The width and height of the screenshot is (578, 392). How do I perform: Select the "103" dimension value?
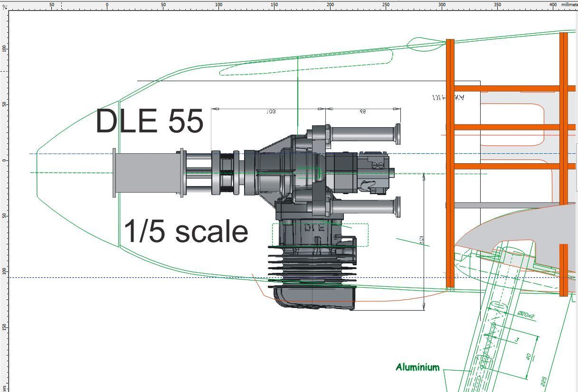pyautogui.click(x=270, y=112)
